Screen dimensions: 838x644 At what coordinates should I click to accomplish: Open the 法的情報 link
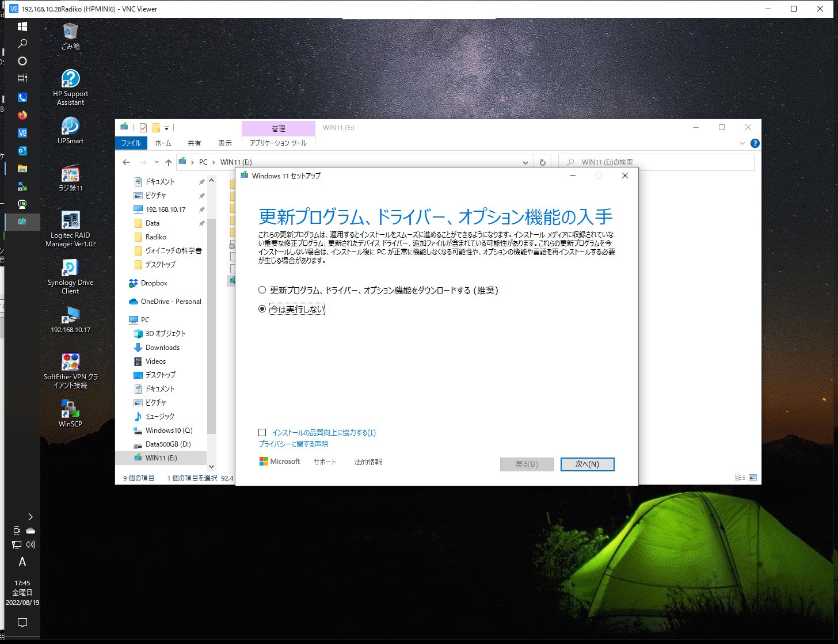[368, 462]
